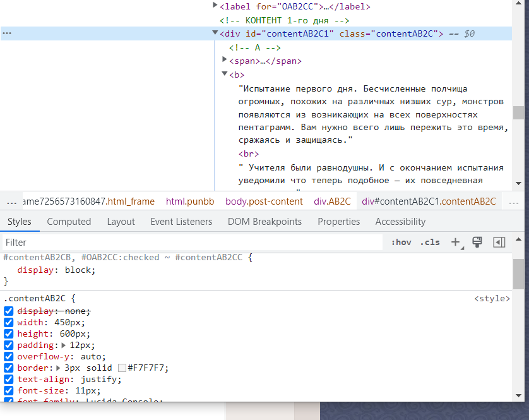Open the three-dot menu beside selected div

point(7,33)
